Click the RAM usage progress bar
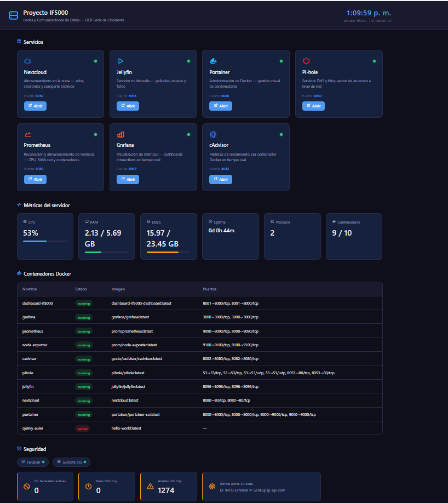This screenshot has height=503, width=448. click(107, 252)
